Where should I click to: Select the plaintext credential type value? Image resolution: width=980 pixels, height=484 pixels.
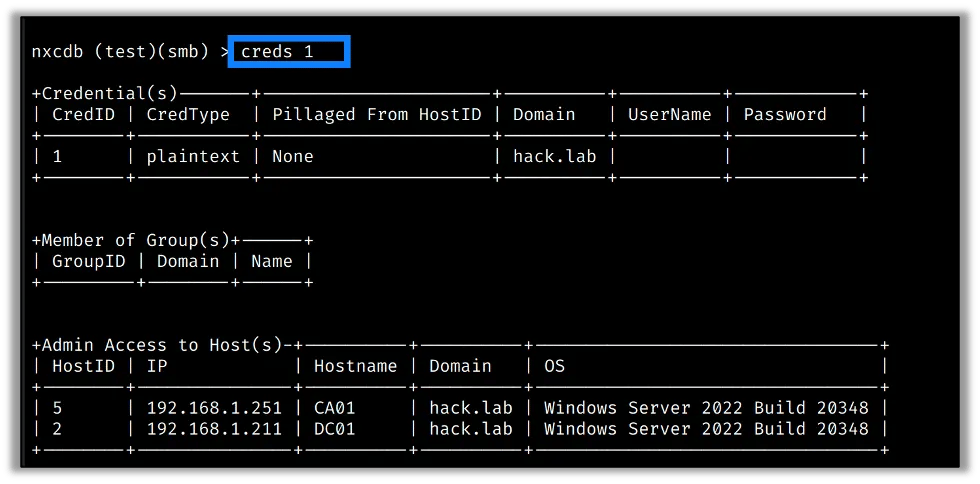[x=193, y=156]
